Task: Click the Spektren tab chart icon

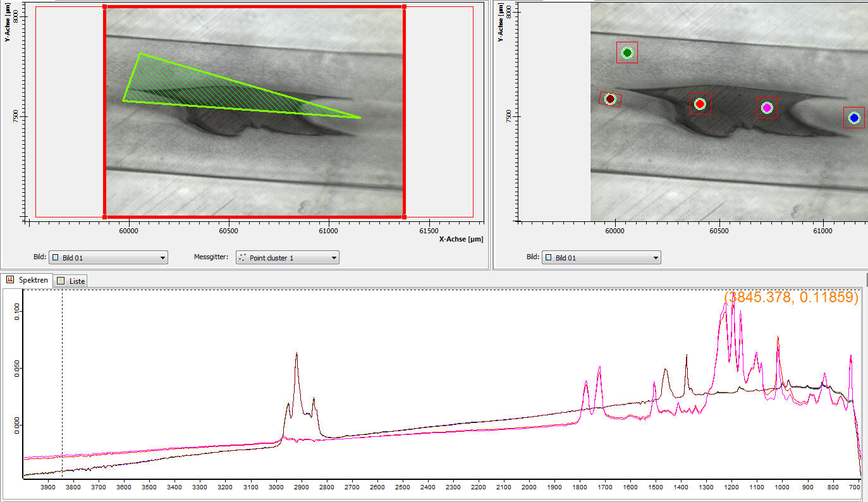Action: tap(11, 279)
